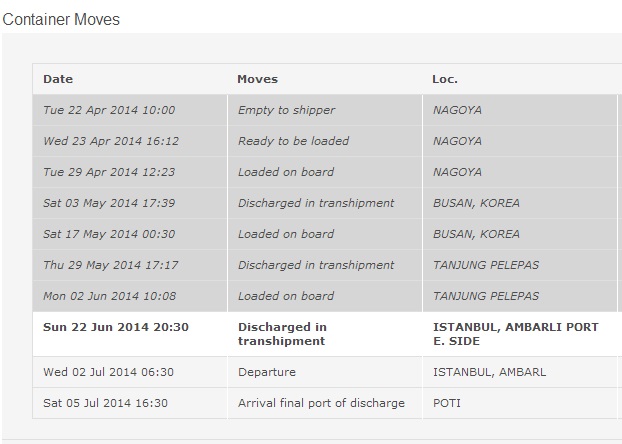Select the Ready to be loaded entry
622x444 pixels.
(x=293, y=141)
